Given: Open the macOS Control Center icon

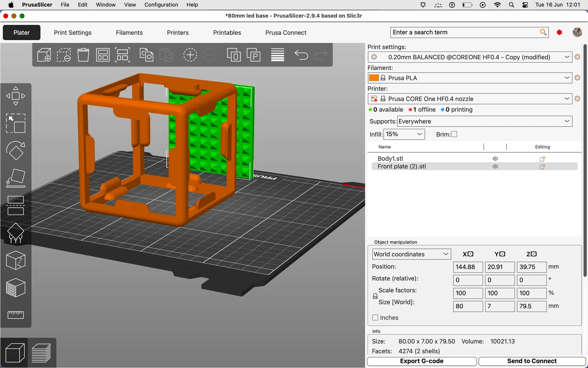Looking at the screenshot, I should (525, 5).
